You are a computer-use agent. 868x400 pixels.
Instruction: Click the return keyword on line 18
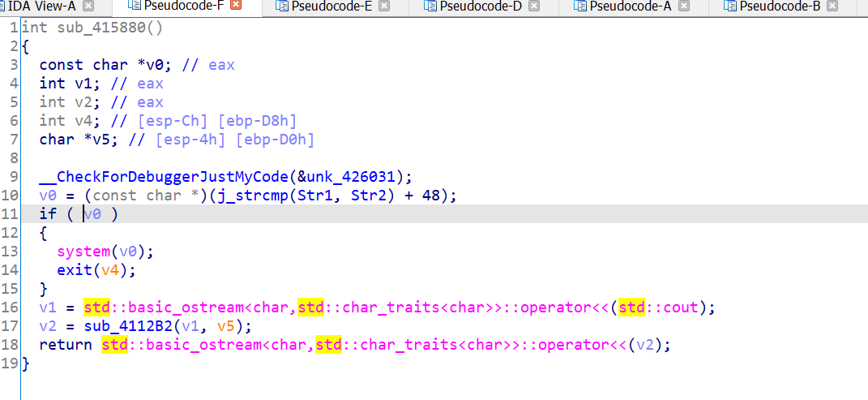click(66, 345)
